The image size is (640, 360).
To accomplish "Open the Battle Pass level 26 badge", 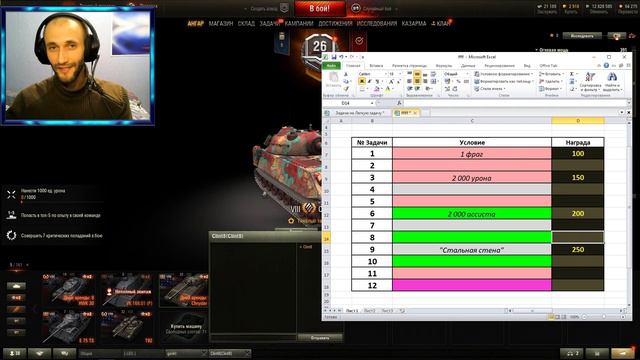I will coord(320,47).
